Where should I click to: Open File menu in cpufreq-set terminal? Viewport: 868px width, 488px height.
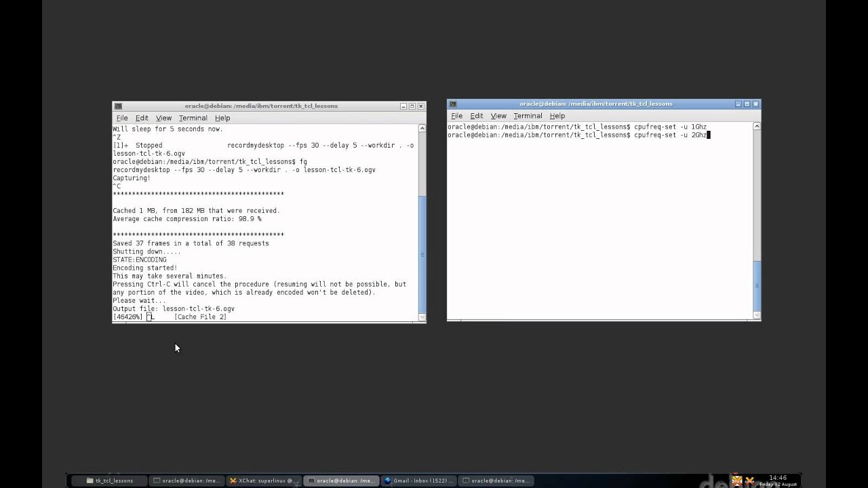click(457, 116)
